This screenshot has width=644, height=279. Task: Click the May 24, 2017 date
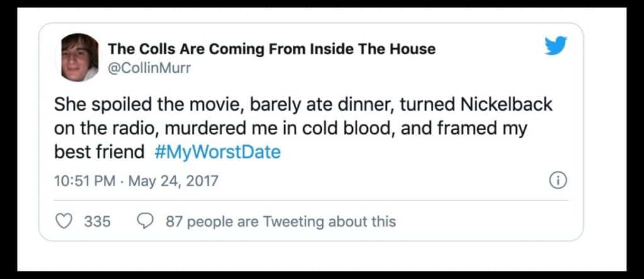174,182
